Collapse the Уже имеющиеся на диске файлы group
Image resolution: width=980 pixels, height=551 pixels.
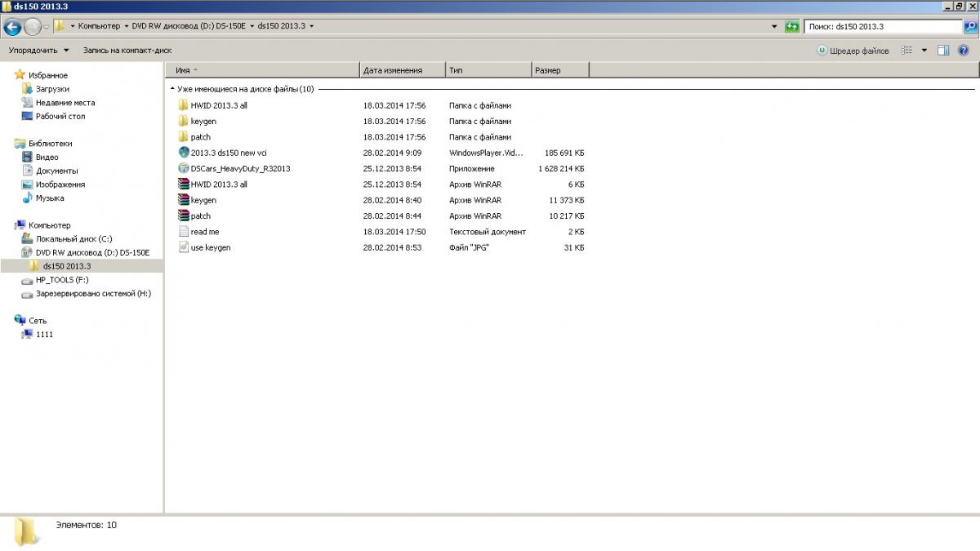172,89
